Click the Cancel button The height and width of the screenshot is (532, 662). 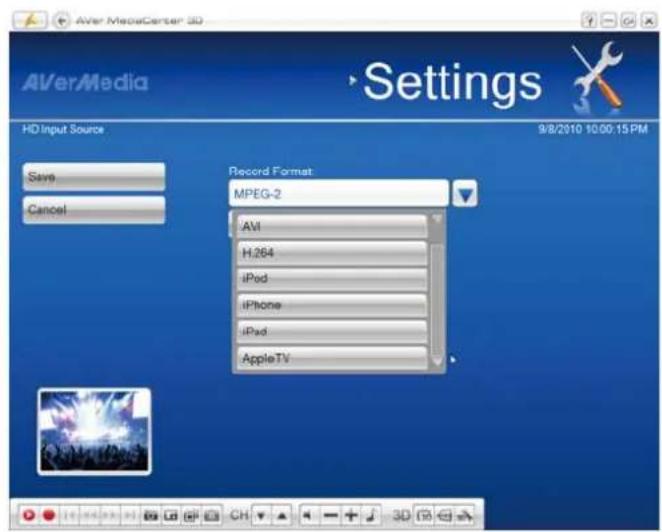coord(94,210)
